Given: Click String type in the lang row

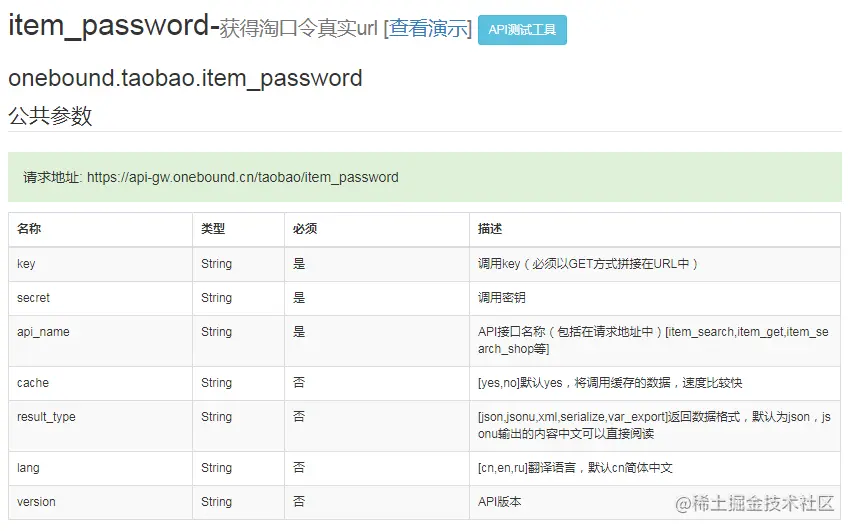Looking at the screenshot, I should click(x=216, y=468).
